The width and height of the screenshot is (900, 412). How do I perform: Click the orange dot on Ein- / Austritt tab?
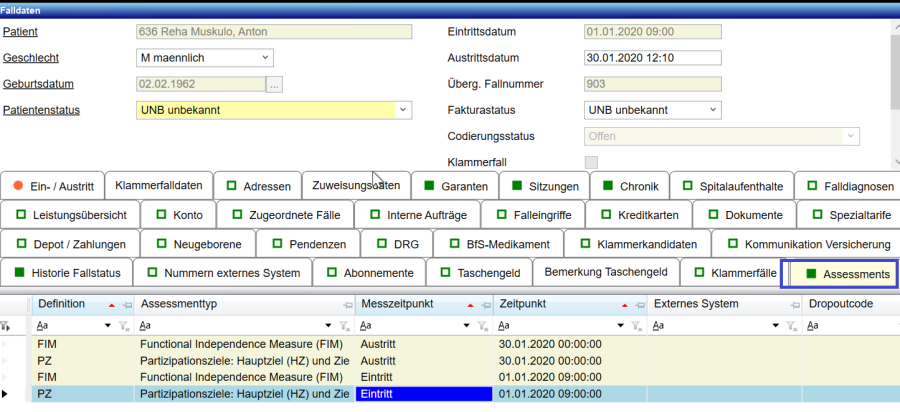click(x=18, y=186)
